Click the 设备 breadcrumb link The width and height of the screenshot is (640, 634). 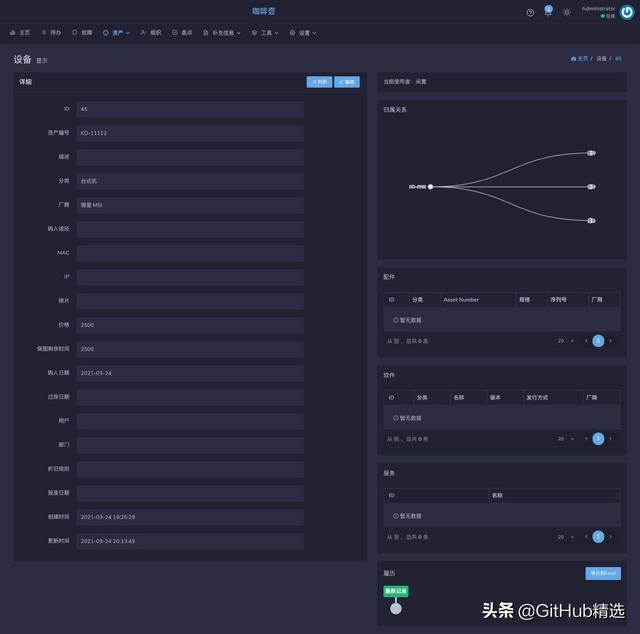pos(601,59)
